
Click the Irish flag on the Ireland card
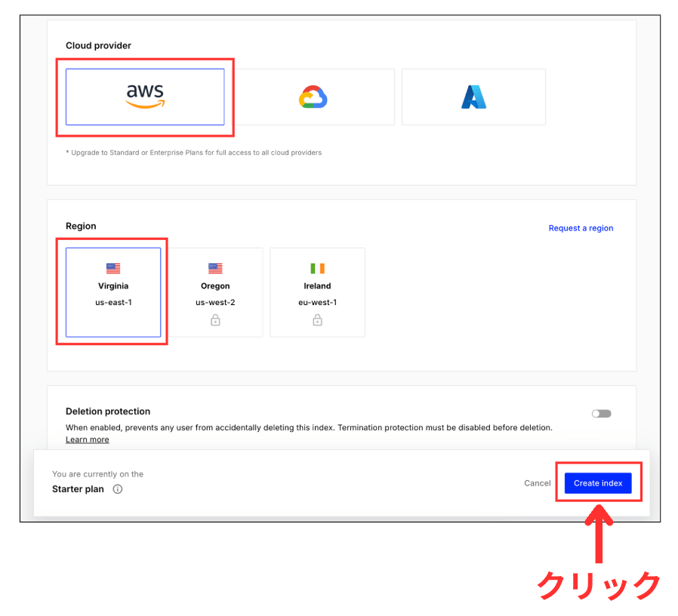(317, 268)
